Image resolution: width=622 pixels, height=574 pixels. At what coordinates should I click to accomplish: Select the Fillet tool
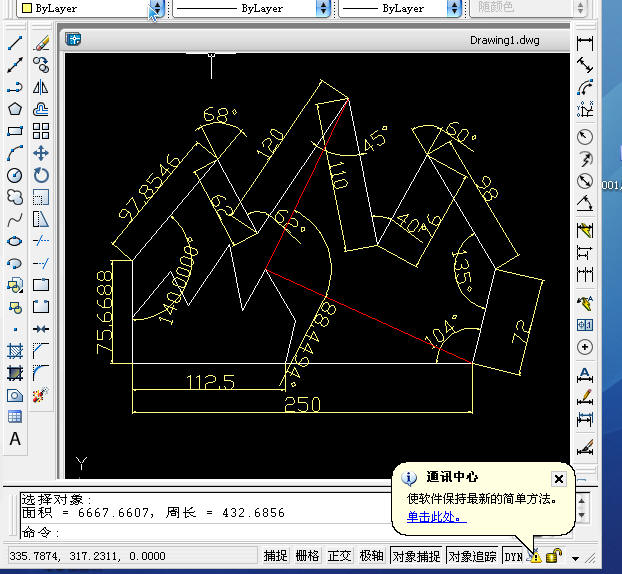41,373
